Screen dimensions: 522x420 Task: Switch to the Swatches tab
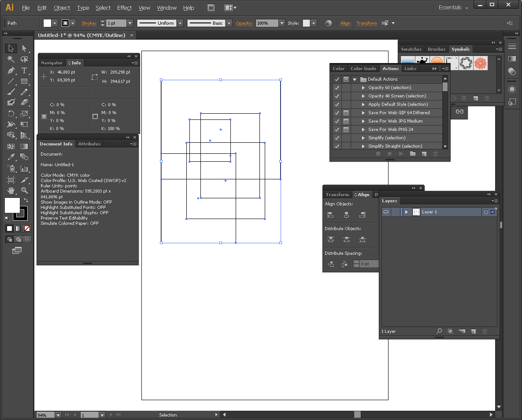411,49
